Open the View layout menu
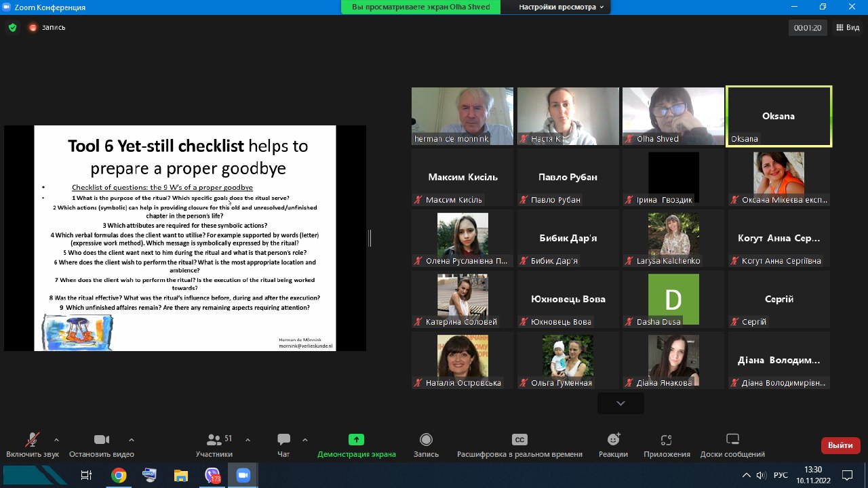The width and height of the screenshot is (868, 488). pyautogui.click(x=848, y=28)
